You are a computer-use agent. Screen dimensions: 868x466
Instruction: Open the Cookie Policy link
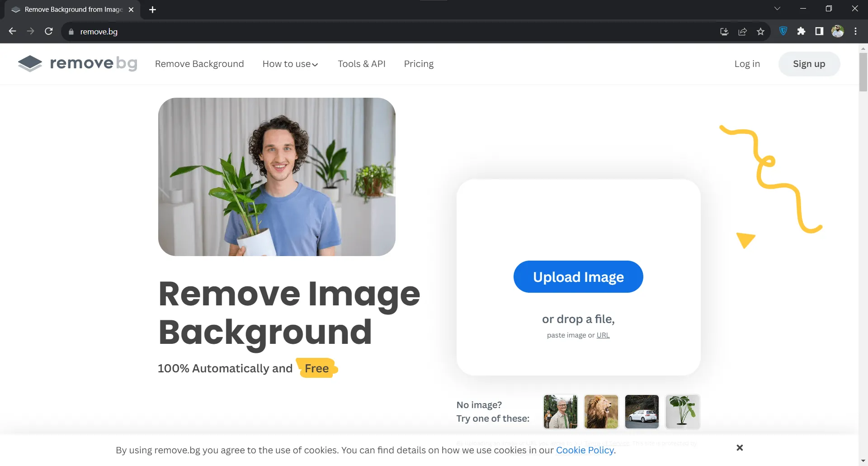pos(585,450)
